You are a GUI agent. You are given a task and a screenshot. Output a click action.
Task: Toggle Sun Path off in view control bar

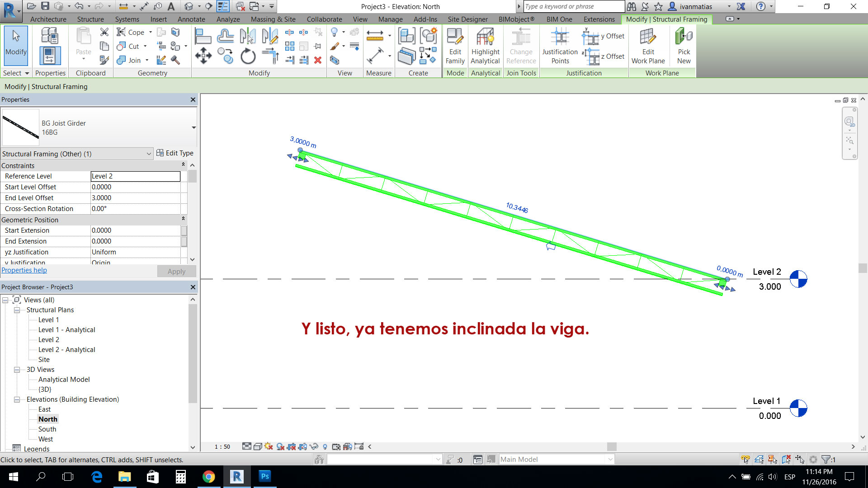coord(269,446)
